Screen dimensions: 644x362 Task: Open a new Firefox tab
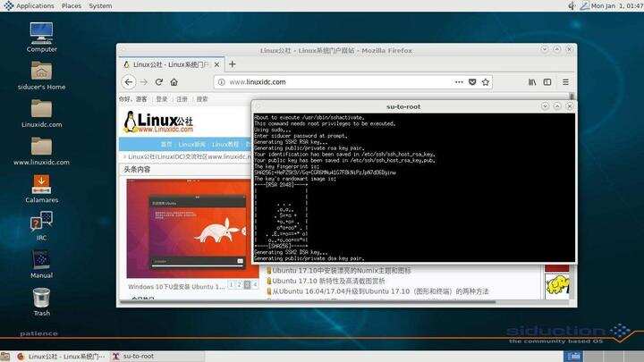click(x=233, y=64)
